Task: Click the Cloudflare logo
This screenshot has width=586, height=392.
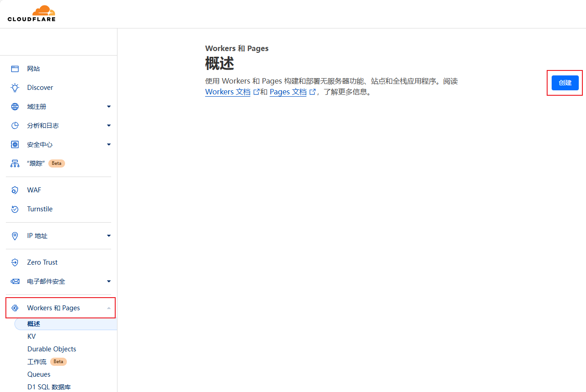Action: coord(32,14)
